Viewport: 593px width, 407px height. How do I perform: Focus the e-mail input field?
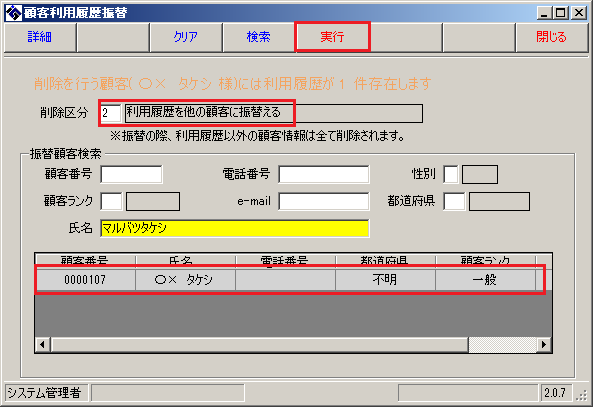[324, 201]
